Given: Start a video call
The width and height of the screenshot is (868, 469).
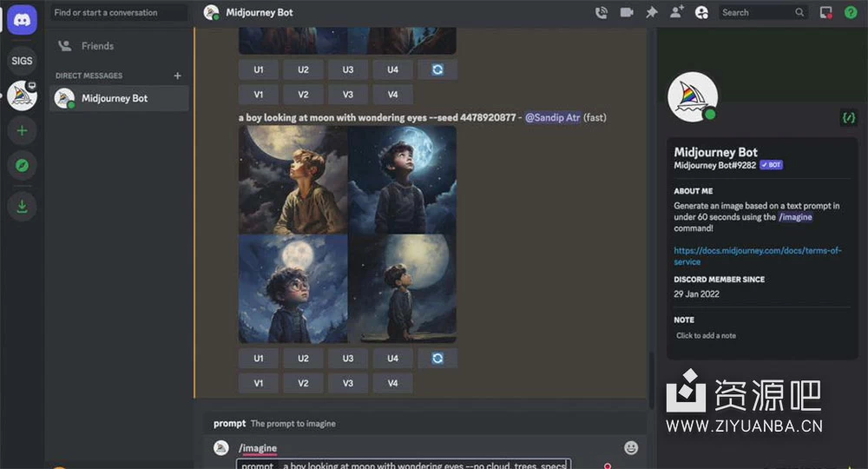Looking at the screenshot, I should point(626,13).
